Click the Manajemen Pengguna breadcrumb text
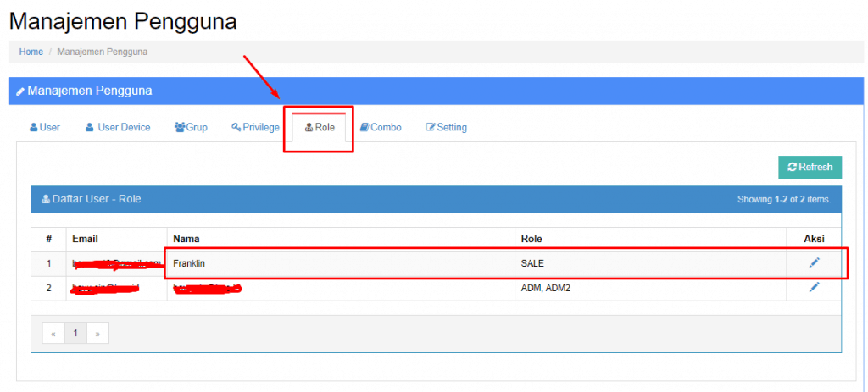Screen dimensions: 868x392 (103, 52)
